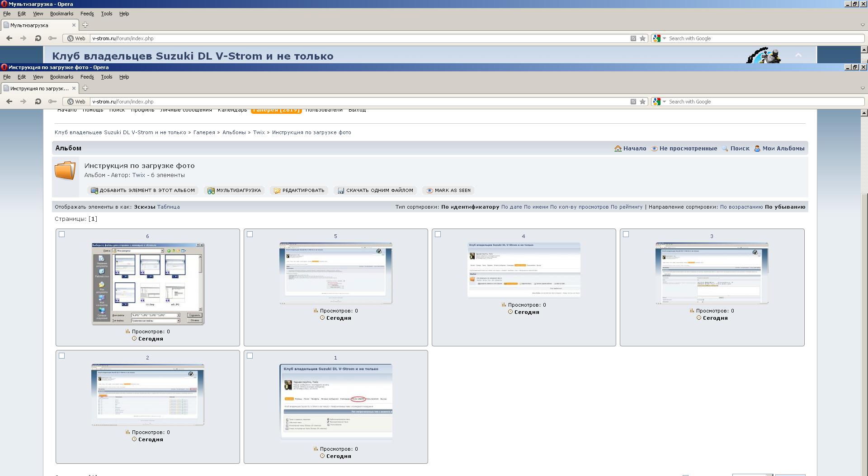Click the Скачать одним файлом button
Image resolution: width=868 pixels, height=476 pixels.
pyautogui.click(x=376, y=191)
